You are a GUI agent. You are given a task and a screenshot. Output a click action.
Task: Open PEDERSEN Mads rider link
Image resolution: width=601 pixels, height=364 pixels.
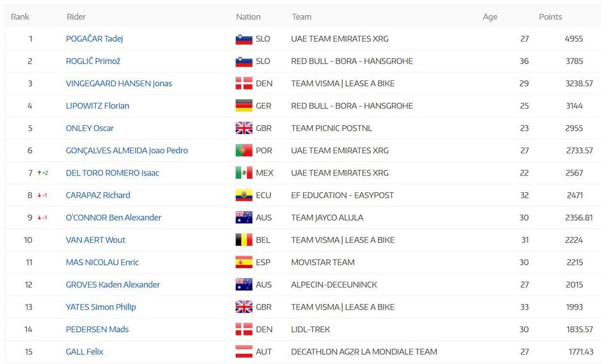[97, 330]
